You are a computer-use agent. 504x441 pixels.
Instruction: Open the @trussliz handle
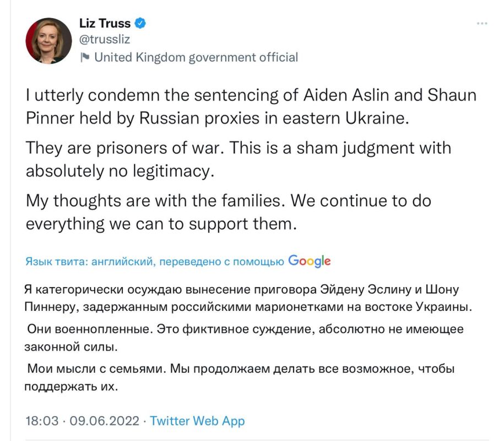click(x=105, y=40)
